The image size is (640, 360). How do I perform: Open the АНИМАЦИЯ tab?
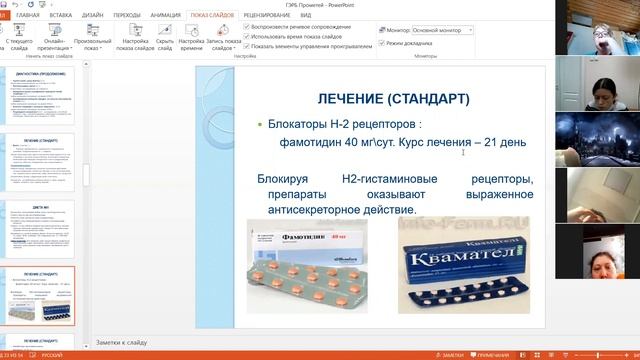point(165,15)
